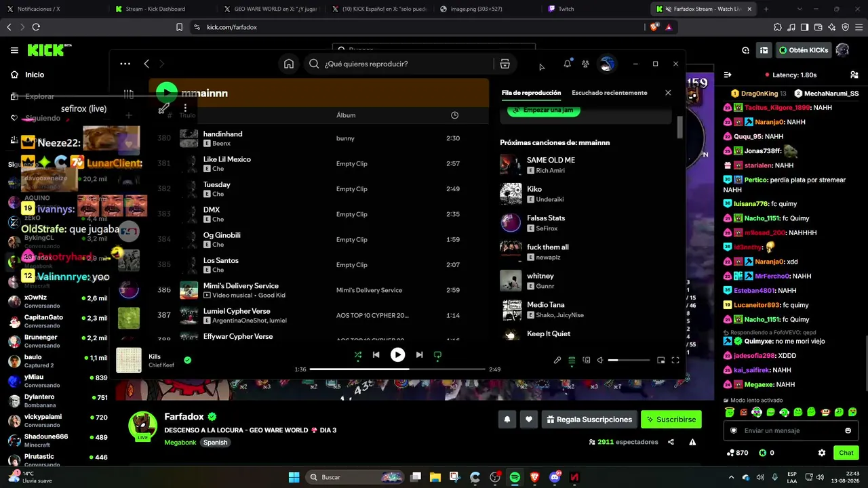Share the Farfadox stream
This screenshot has height=488, width=868.
[671, 442]
